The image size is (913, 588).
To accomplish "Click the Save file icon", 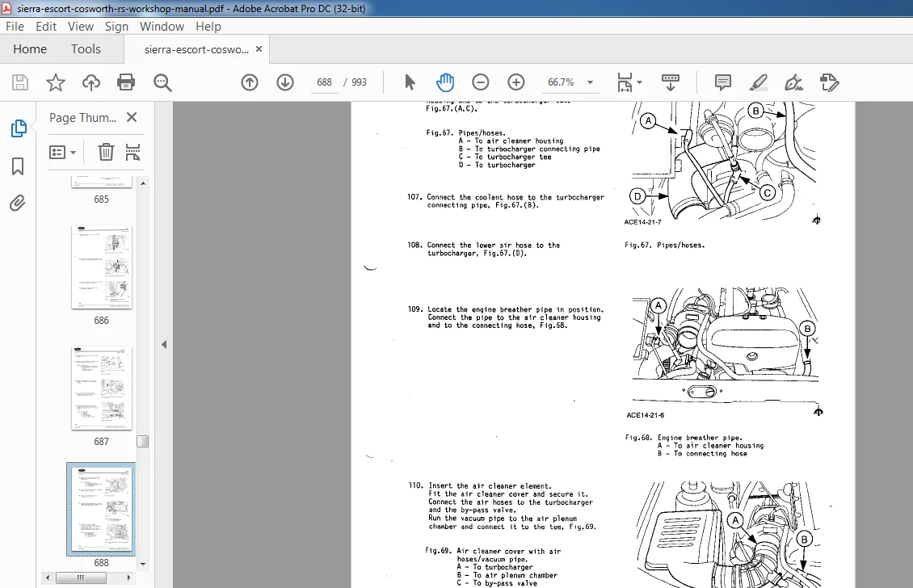I will coord(20,82).
